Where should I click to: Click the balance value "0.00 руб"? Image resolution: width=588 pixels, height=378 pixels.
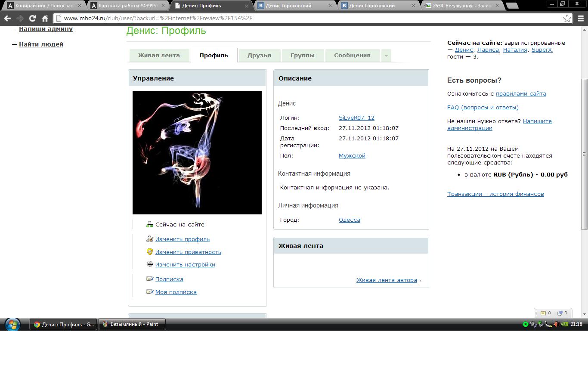(x=554, y=174)
